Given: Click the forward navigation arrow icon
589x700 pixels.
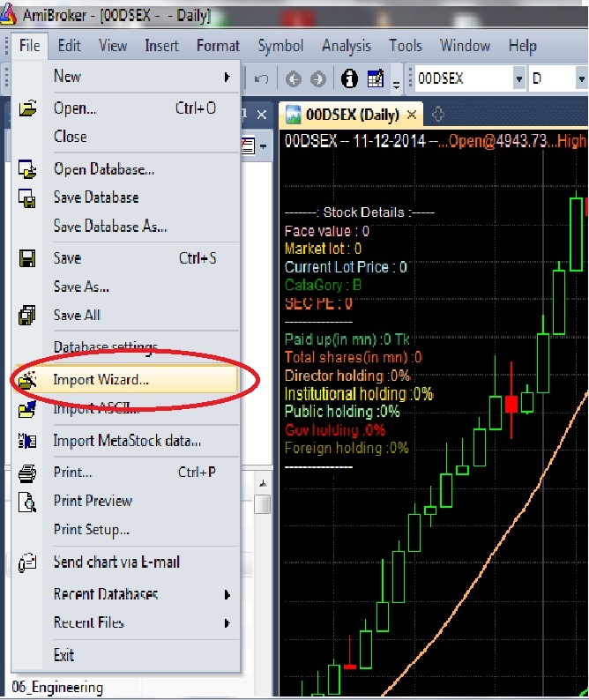Looking at the screenshot, I should point(318,79).
